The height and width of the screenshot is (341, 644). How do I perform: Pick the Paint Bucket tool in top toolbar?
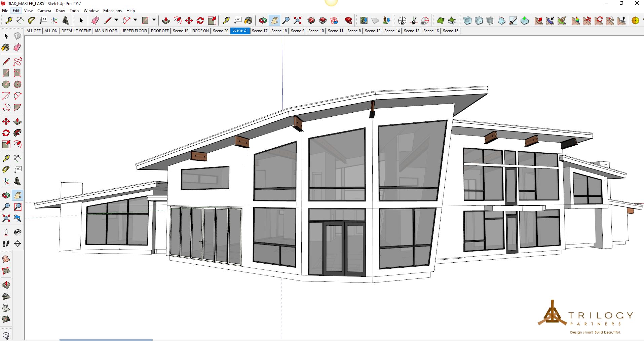248,21
